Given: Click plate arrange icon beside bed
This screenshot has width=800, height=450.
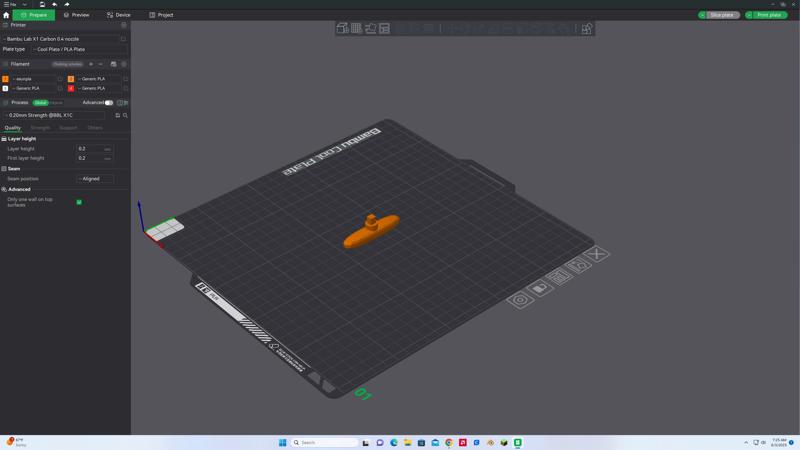Looking at the screenshot, I should click(559, 277).
